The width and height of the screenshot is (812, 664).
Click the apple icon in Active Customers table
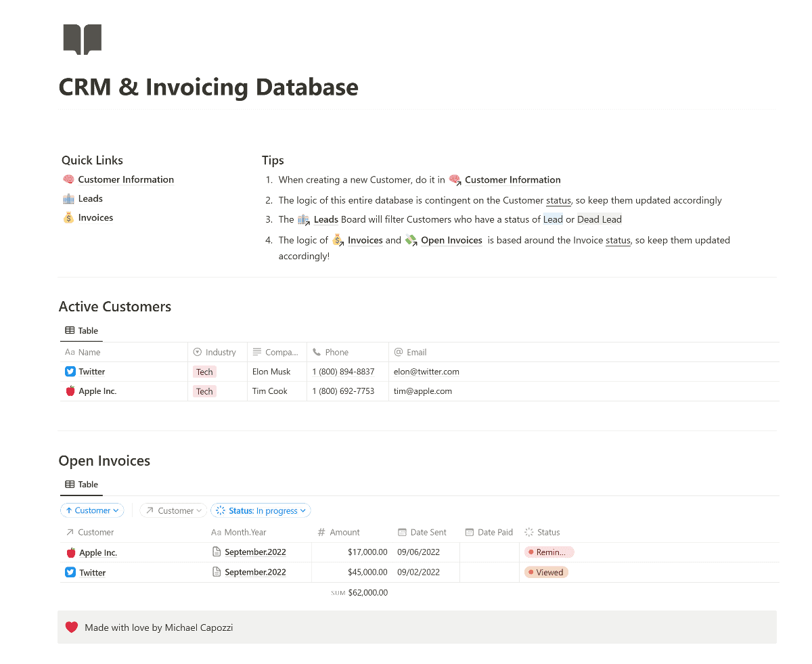70,391
